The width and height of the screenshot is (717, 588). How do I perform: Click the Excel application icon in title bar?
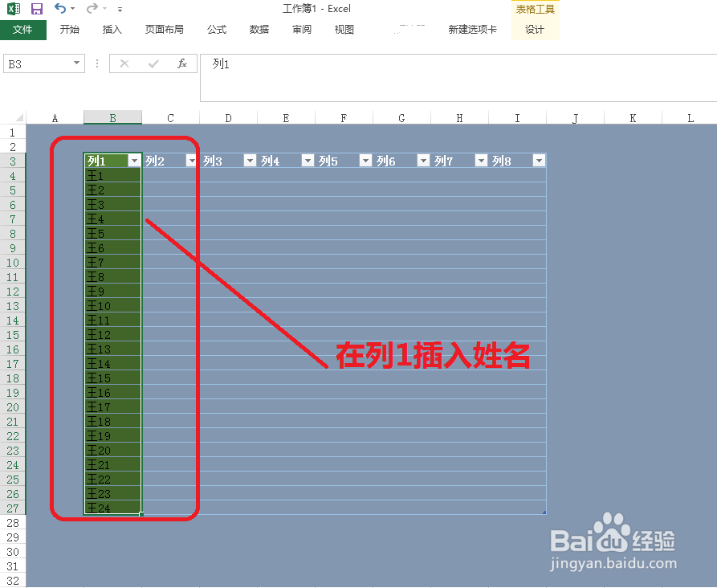(x=13, y=8)
